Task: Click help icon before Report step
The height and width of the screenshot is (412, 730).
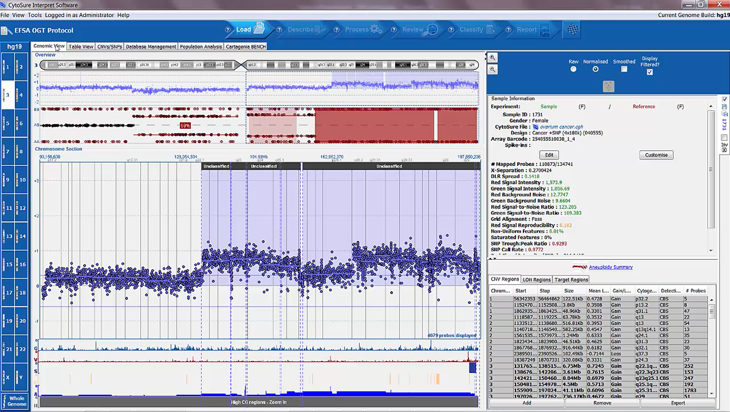Action: pyautogui.click(x=508, y=29)
